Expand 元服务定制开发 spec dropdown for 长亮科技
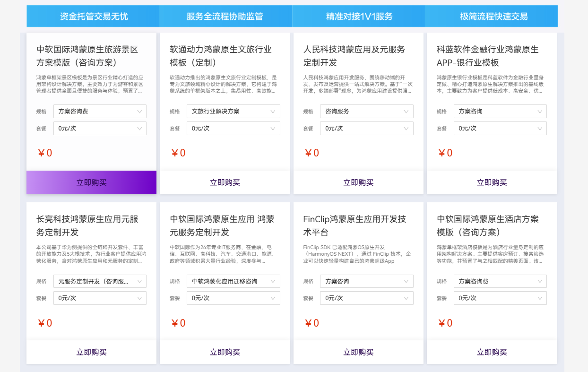The width and height of the screenshot is (588, 372). coord(100,281)
